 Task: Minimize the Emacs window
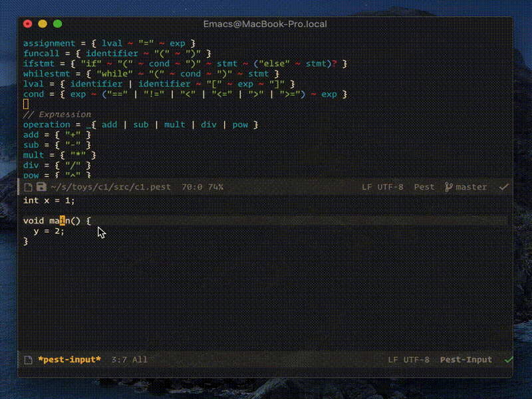[x=43, y=24]
